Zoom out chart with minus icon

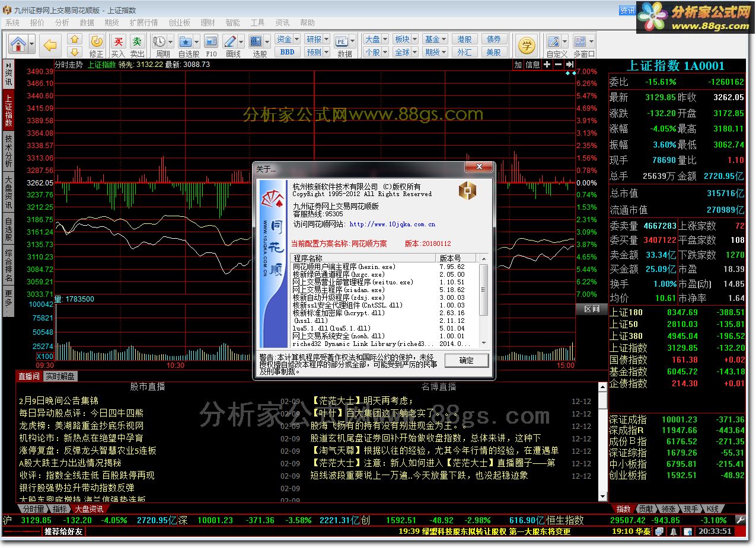pyautogui.click(x=558, y=65)
